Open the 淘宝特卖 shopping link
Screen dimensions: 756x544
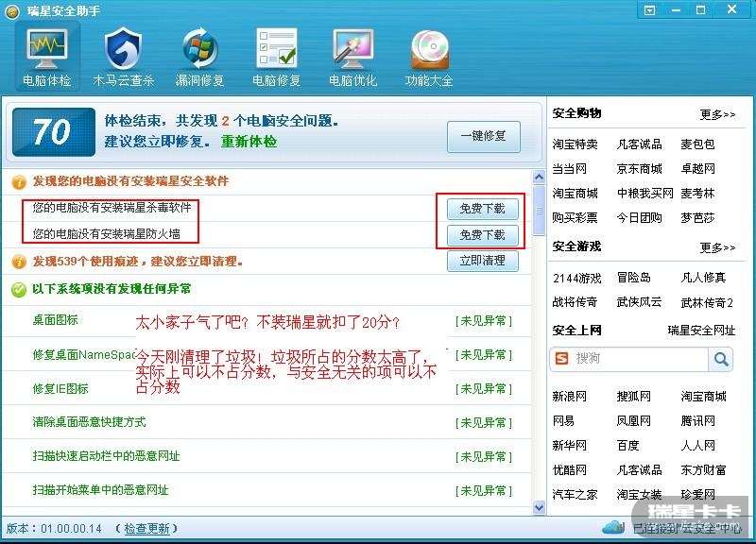pyautogui.click(x=576, y=144)
